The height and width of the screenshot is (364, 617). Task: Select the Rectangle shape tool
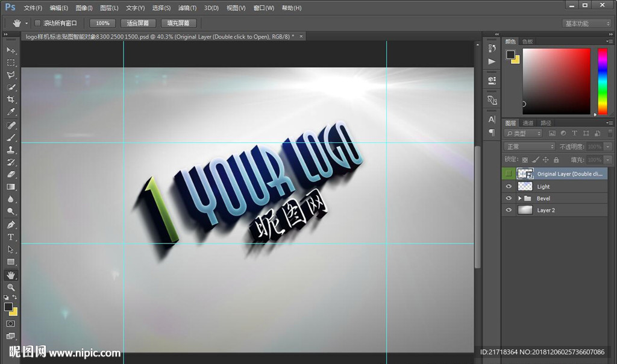(11, 262)
